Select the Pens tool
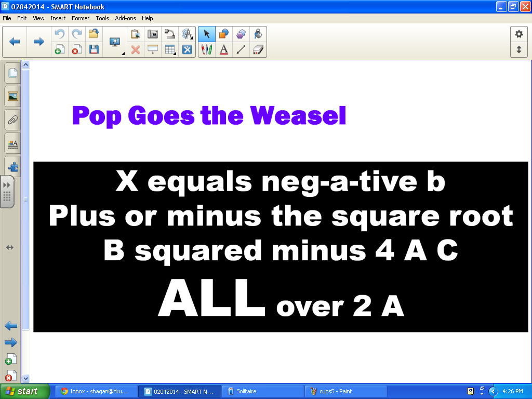The image size is (532, 399). pyautogui.click(x=207, y=50)
